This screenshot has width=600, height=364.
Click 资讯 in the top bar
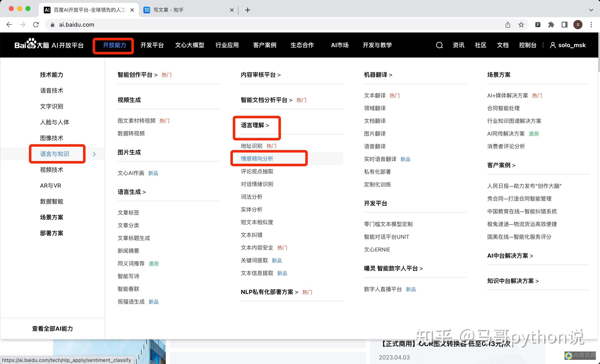(458, 45)
